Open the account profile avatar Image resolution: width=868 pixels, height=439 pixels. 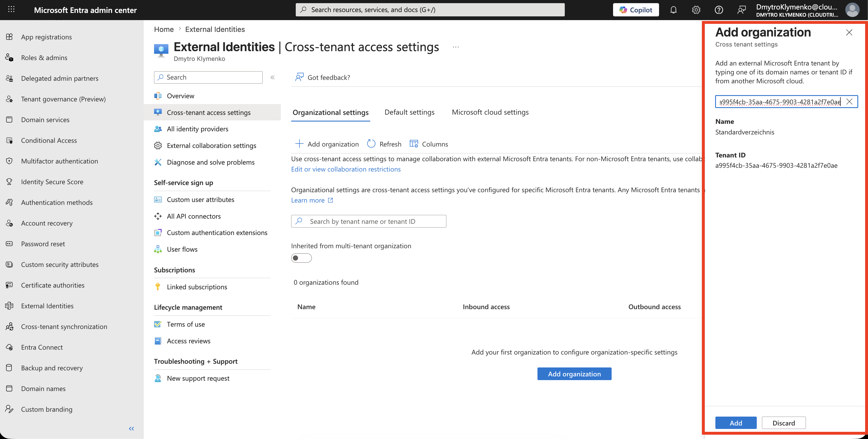(852, 10)
